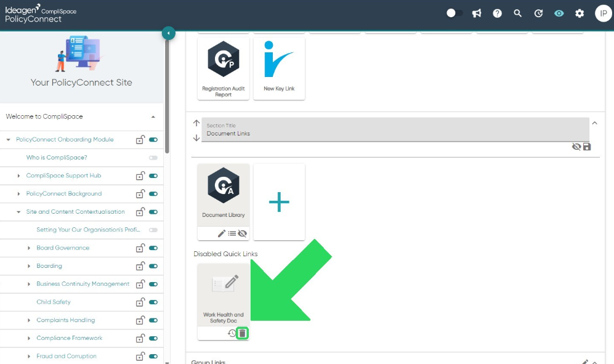Open list icon under Document Library tile
This screenshot has width=614, height=364.
click(232, 233)
